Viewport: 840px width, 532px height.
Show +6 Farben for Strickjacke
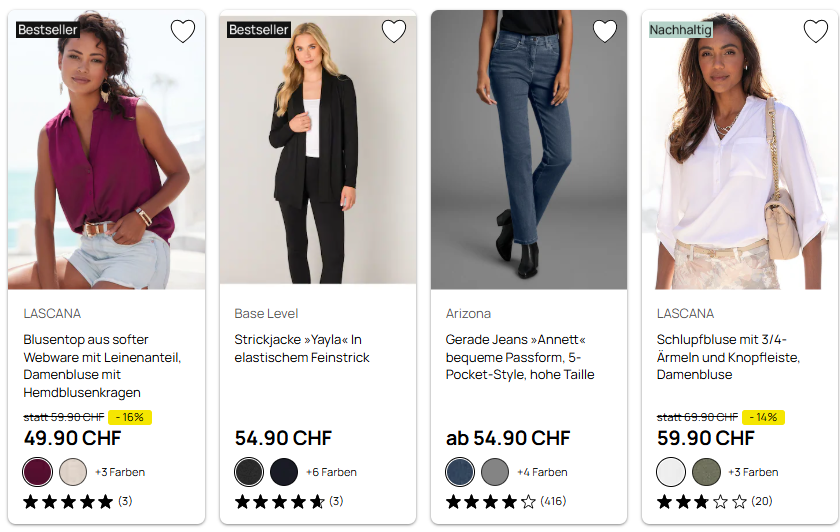coord(331,472)
